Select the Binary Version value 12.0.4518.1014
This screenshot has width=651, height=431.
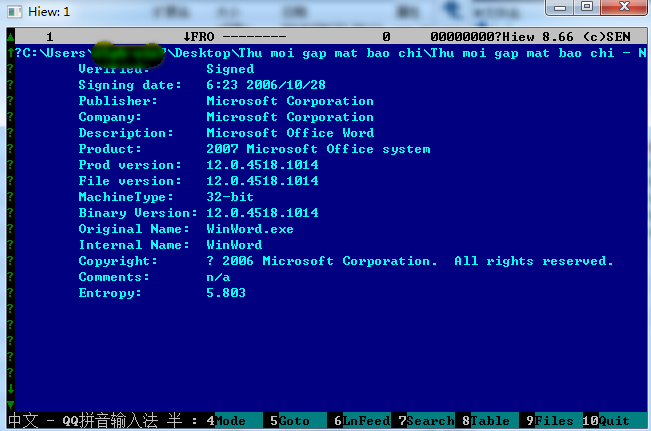(262, 213)
